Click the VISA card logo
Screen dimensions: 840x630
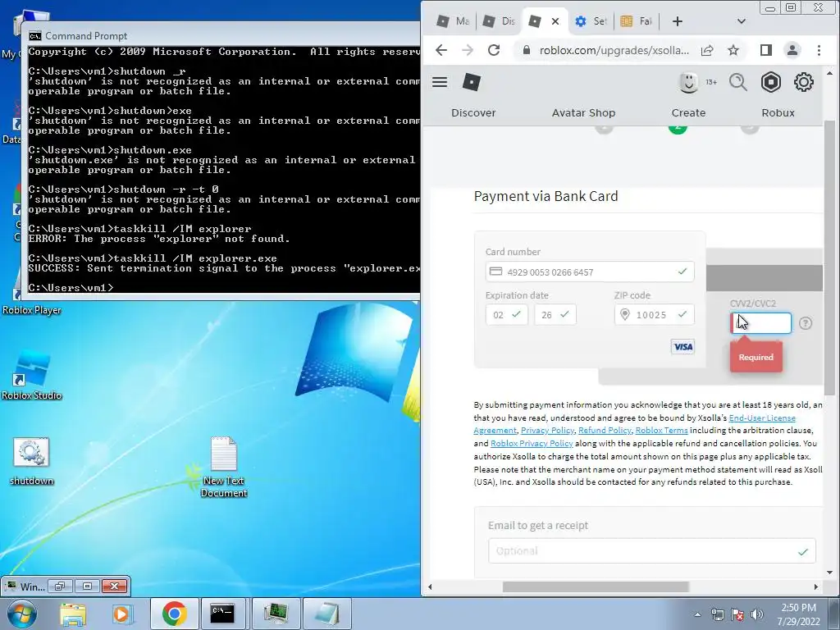(x=682, y=347)
